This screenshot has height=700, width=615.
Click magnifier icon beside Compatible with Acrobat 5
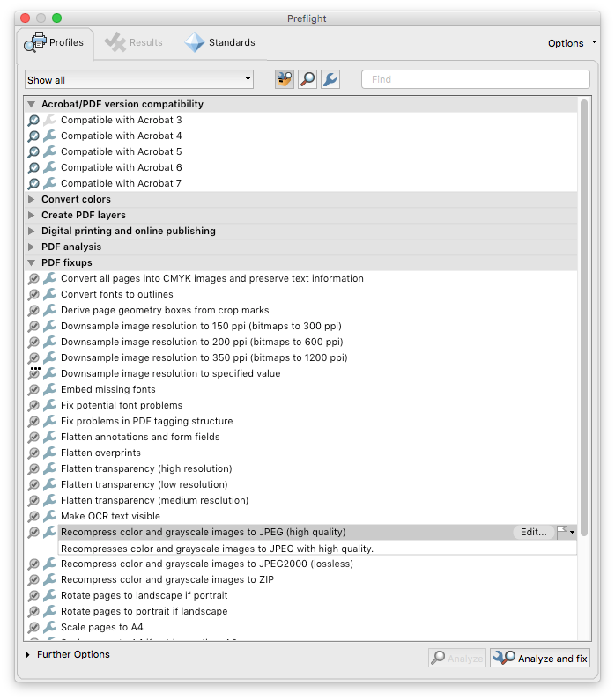[x=33, y=151]
